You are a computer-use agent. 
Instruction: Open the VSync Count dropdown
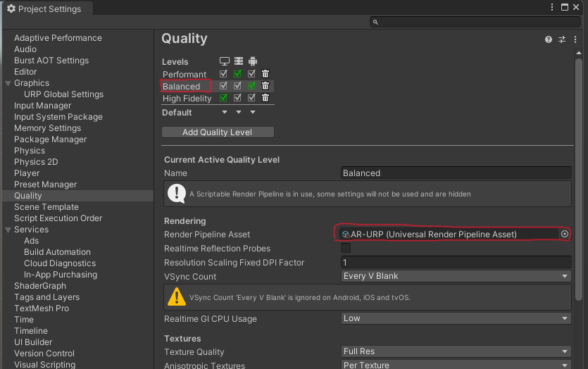[456, 276]
